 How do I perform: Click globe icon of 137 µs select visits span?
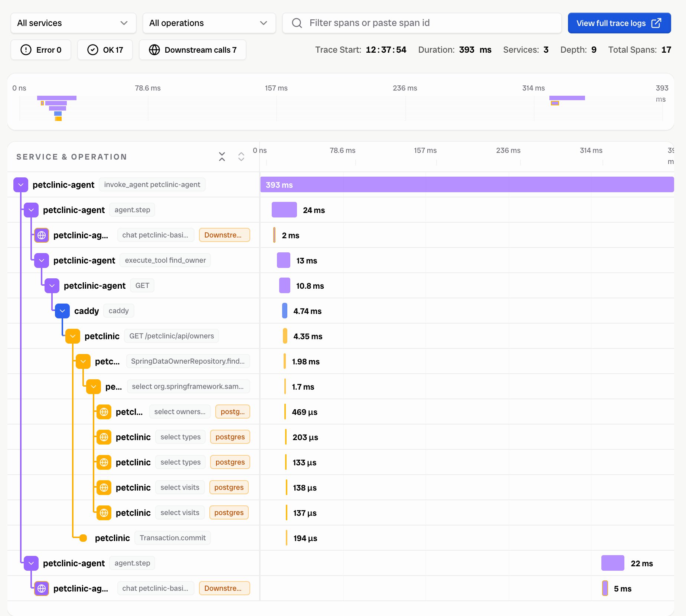(x=104, y=513)
